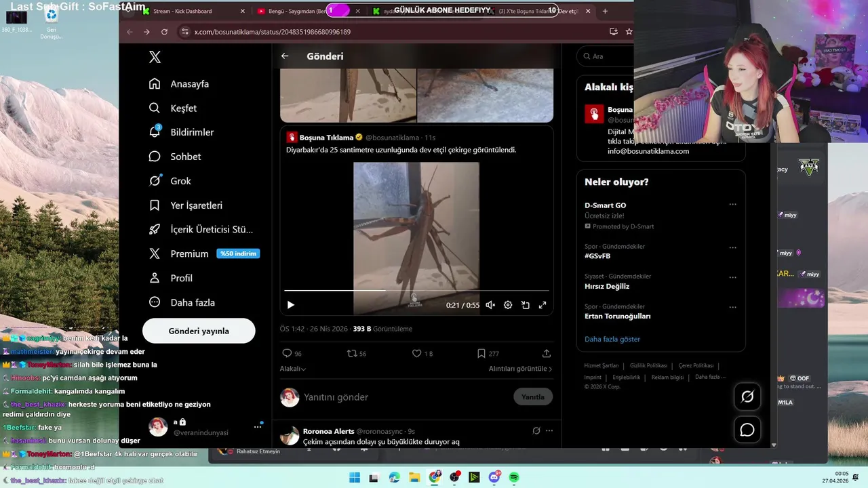Bookmark the post showing 277
Viewport: 868px width, 488px height.
click(x=488, y=353)
